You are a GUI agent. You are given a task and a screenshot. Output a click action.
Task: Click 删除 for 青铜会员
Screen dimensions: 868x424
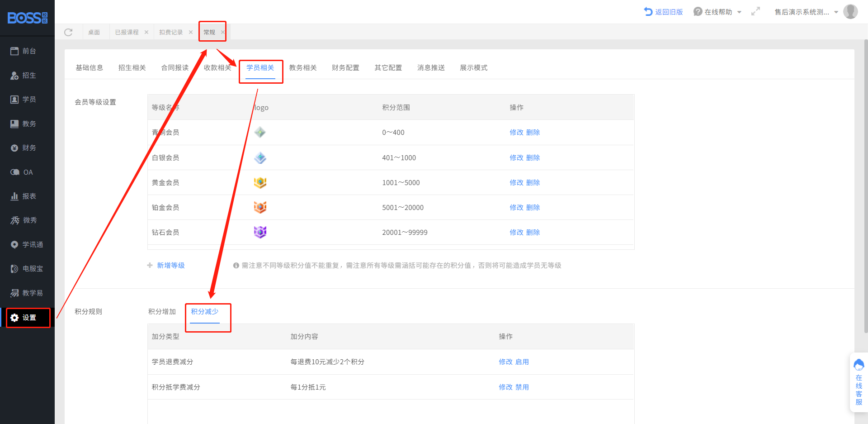pyautogui.click(x=533, y=133)
